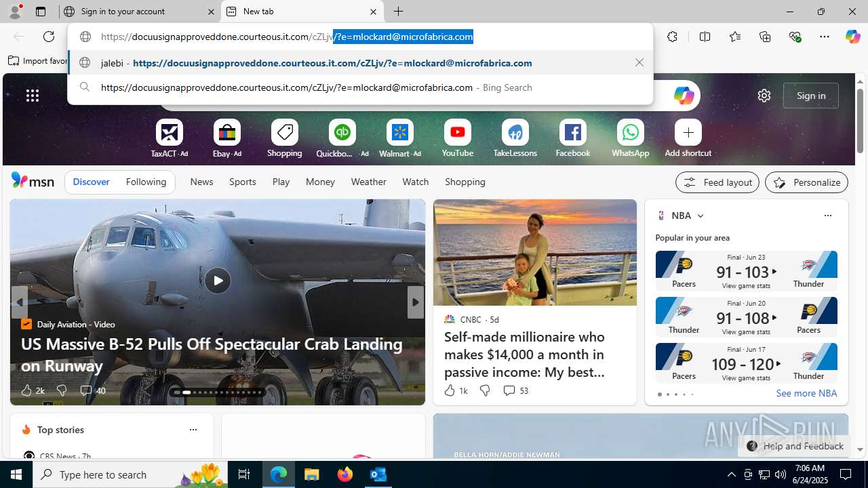868x488 pixels.
Task: Open comments on the millionaire story
Action: tap(515, 390)
